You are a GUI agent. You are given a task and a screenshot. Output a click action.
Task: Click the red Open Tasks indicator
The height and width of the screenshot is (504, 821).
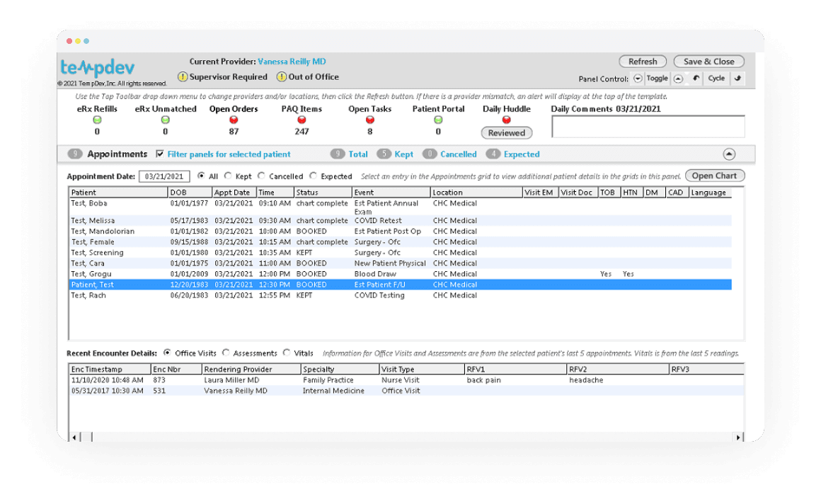[370, 120]
